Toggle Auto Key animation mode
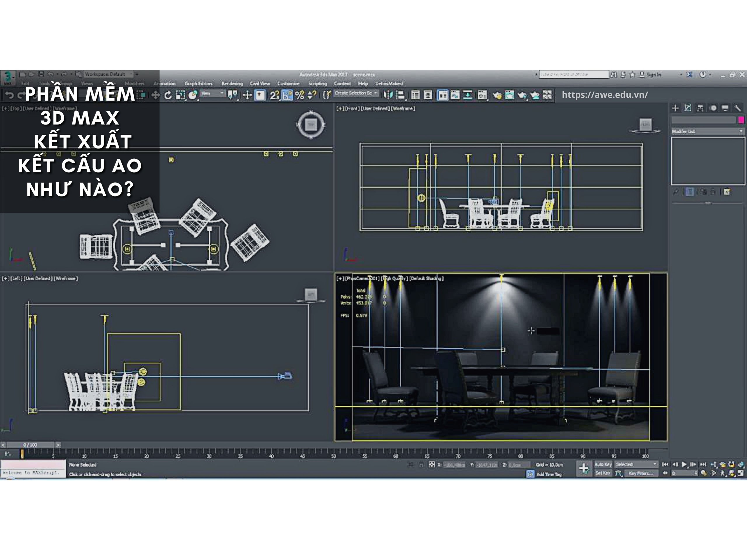This screenshot has height=560, width=747. tap(603, 464)
